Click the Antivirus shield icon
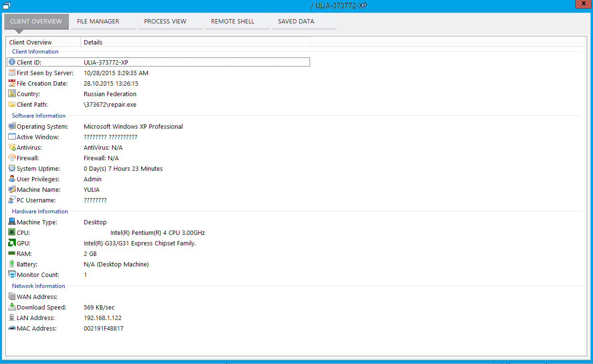Screen dimensions: 593x364 (12, 147)
